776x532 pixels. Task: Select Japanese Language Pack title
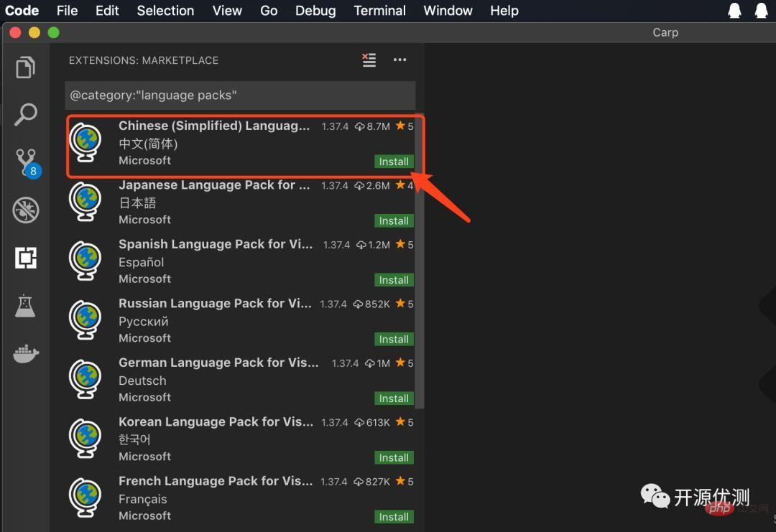[214, 185]
